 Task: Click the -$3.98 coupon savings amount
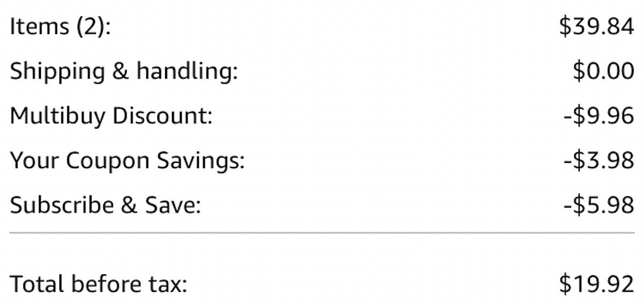coord(599,160)
